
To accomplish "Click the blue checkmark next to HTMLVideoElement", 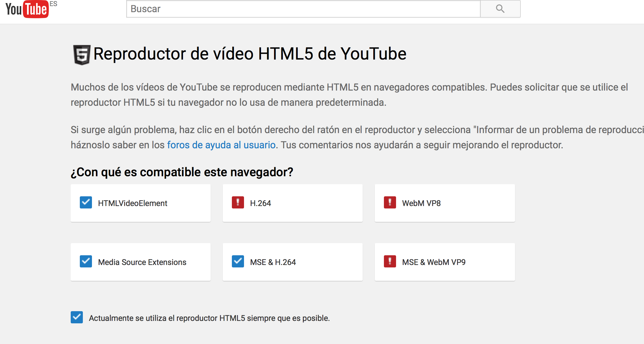I will coord(86,202).
